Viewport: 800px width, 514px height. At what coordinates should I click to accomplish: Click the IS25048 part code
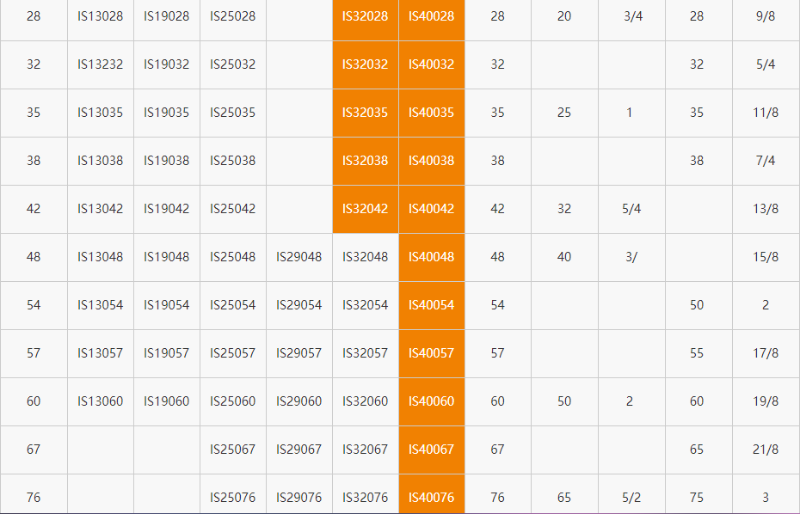coord(232,257)
